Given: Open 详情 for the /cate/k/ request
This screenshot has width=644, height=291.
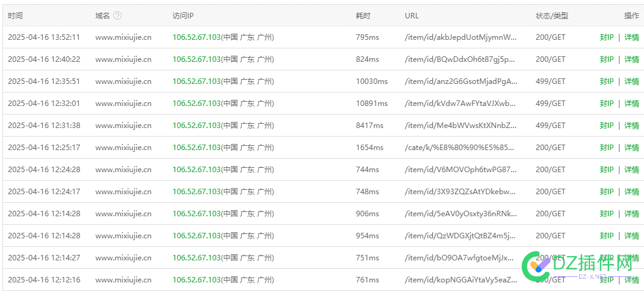Looking at the screenshot, I should click(632, 148).
